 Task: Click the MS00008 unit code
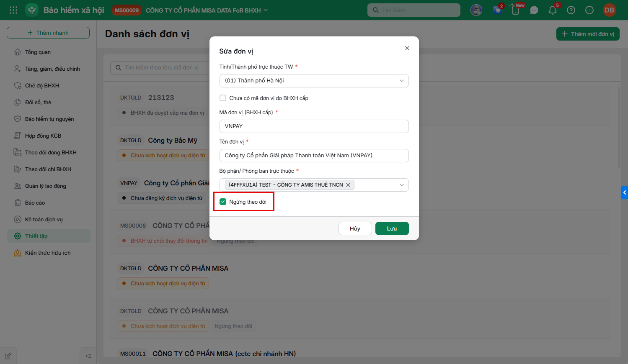click(x=133, y=226)
